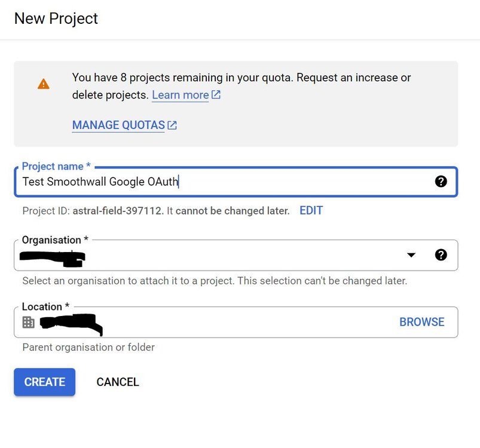Viewport: 480px width, 448px height.
Task: Click the redacted Location field value
Action: tap(71, 325)
